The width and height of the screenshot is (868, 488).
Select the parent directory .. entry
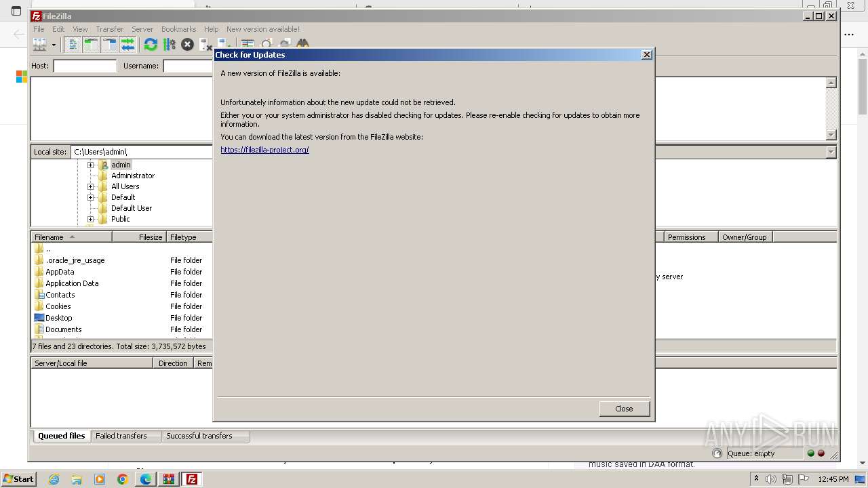pos(122,249)
